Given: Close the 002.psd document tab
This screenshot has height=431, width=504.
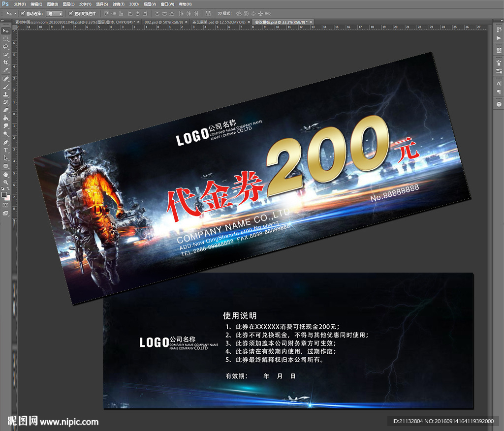Looking at the screenshot, I should 186,22.
